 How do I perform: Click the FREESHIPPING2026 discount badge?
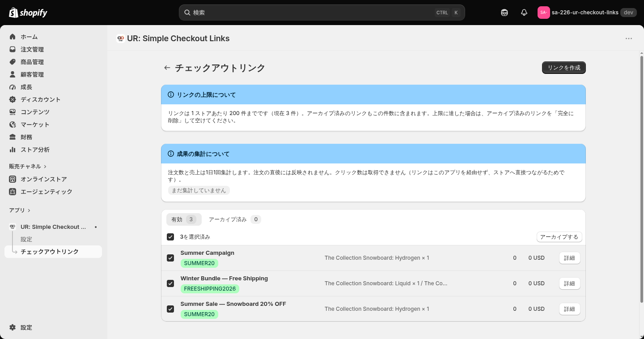click(x=210, y=289)
